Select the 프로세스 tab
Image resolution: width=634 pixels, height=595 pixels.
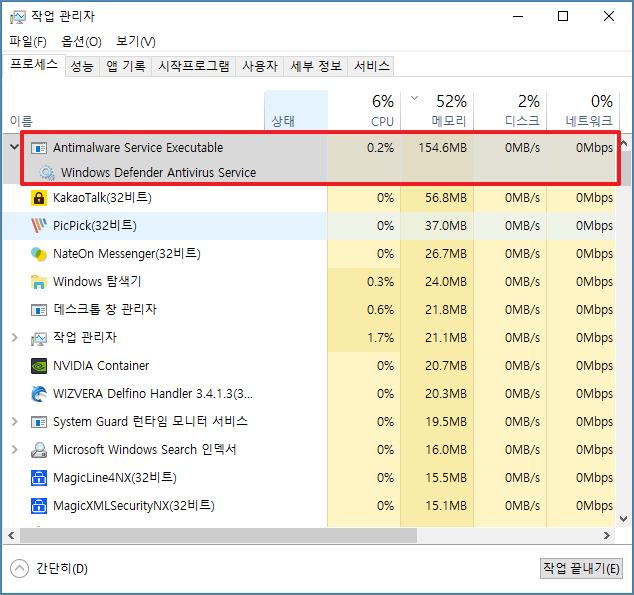click(34, 65)
